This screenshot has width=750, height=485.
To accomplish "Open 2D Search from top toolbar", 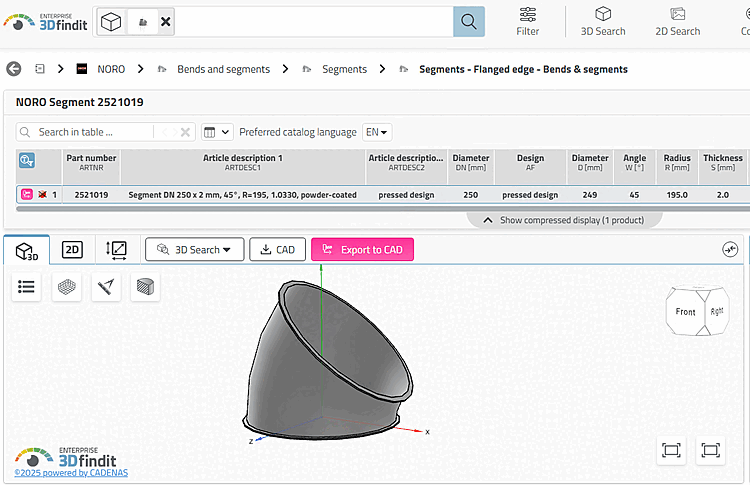I will tap(677, 22).
